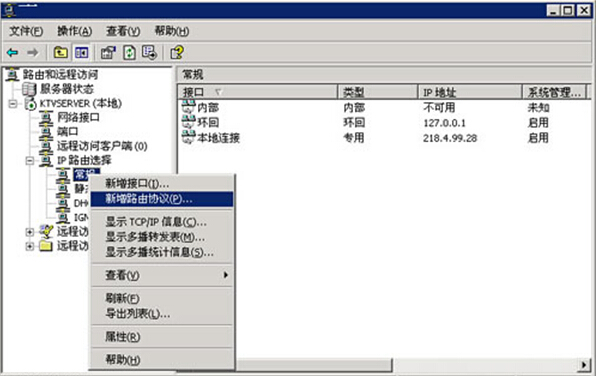Click the application icon in title bar
610x376 pixels.
(10, 10)
